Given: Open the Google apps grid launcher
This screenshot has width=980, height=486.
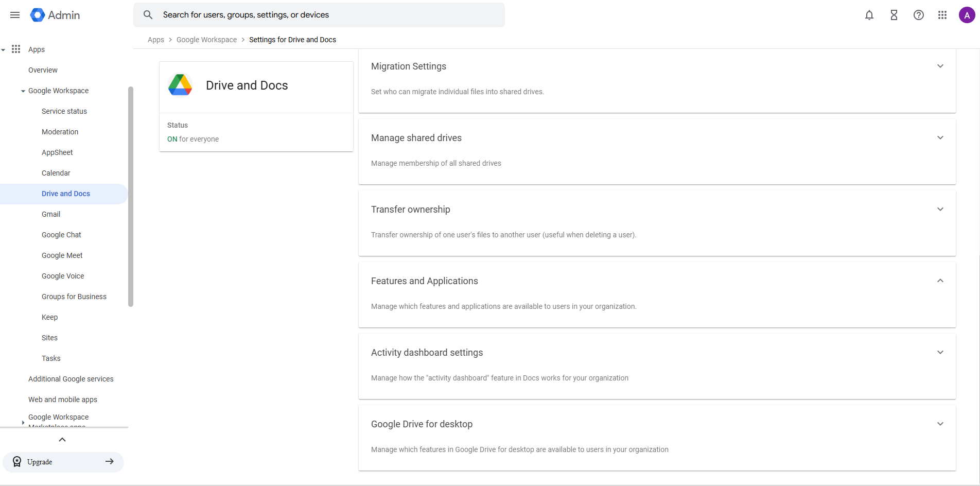Looking at the screenshot, I should pos(942,15).
